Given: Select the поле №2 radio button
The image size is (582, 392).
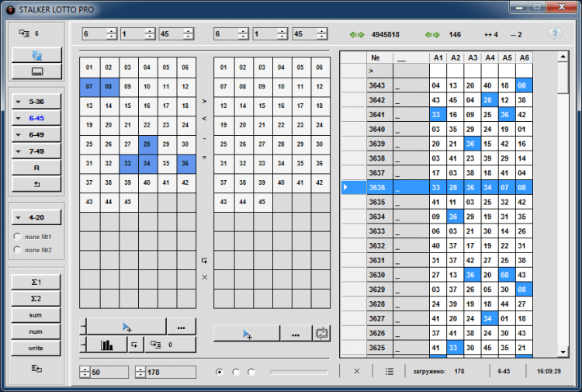Looking at the screenshot, I should tap(17, 250).
